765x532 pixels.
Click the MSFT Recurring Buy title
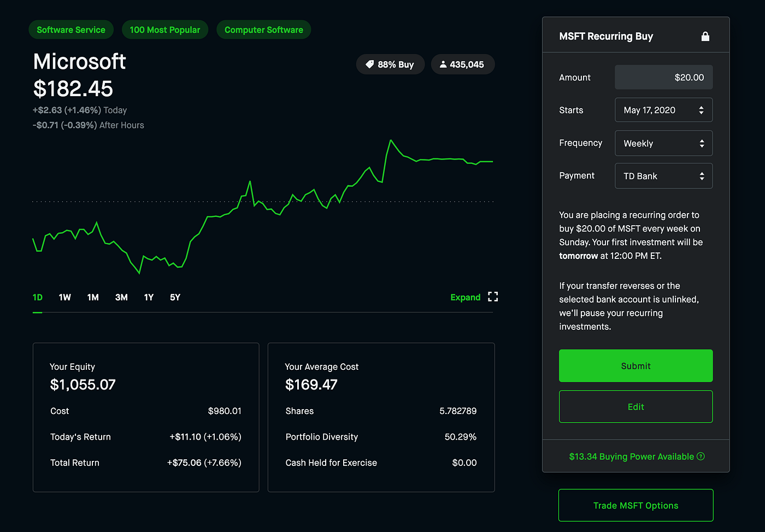point(606,36)
